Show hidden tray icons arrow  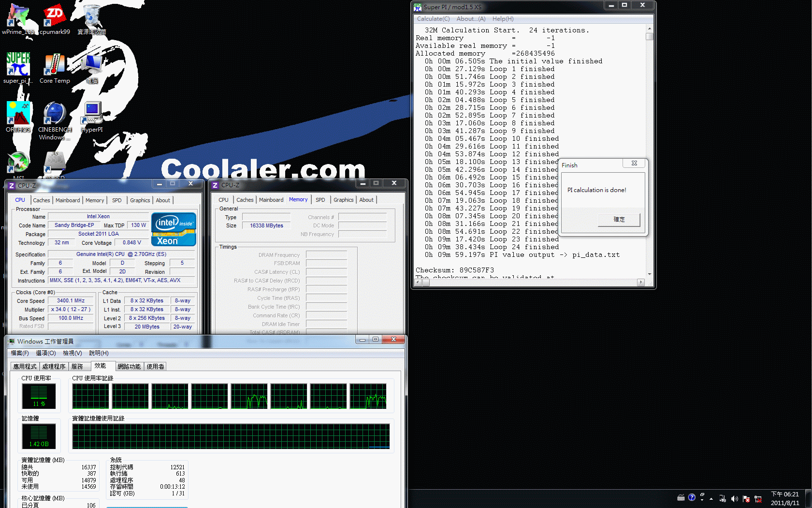[x=711, y=498]
